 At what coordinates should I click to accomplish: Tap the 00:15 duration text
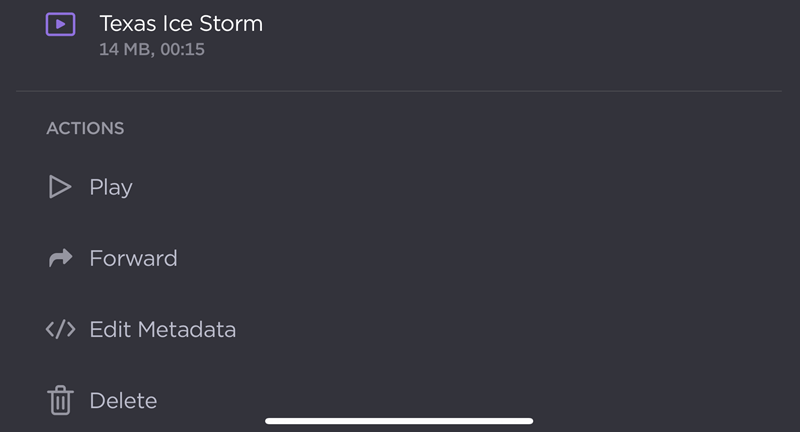click(183, 49)
